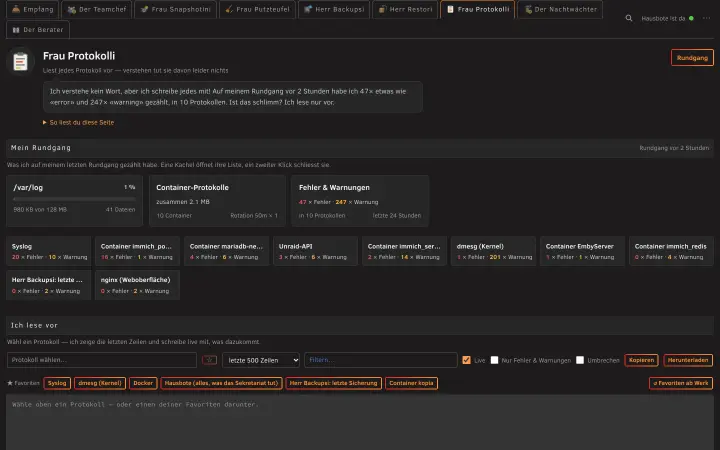This screenshot has width=720, height=450.
Task: Open the Container-Protokolle tile
Action: click(217, 201)
